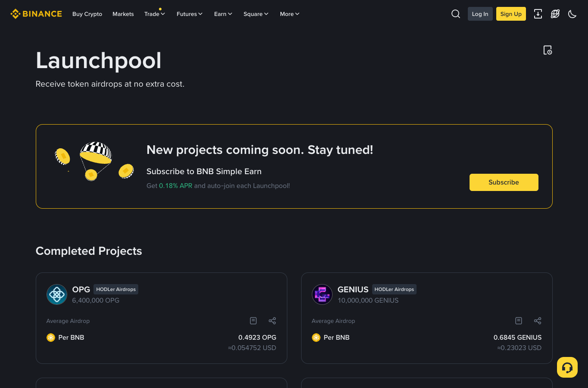This screenshot has width=588, height=388.
Task: Click BNB coin icon in OPG card
Action: coord(51,338)
